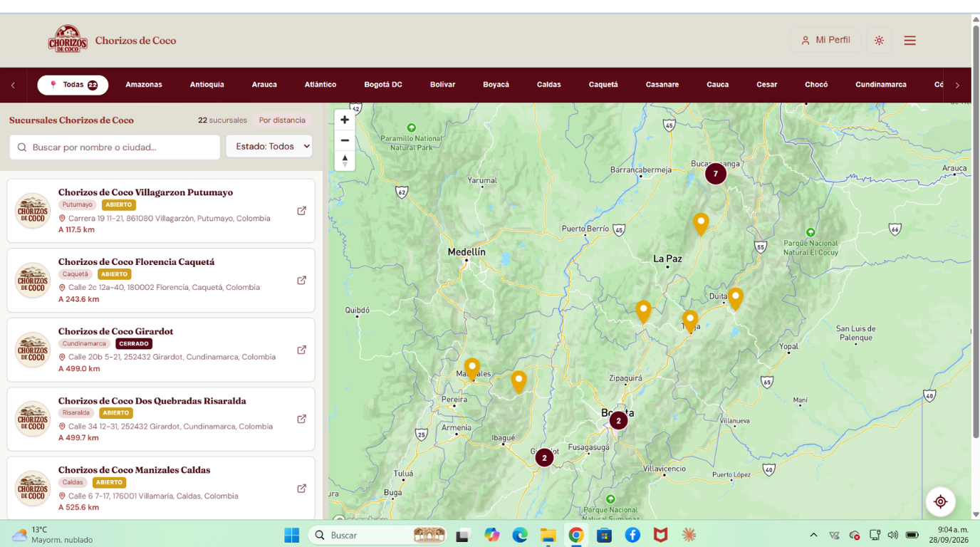This screenshot has height=547, width=980.
Task: Click the Por distancia sort button
Action: point(282,120)
